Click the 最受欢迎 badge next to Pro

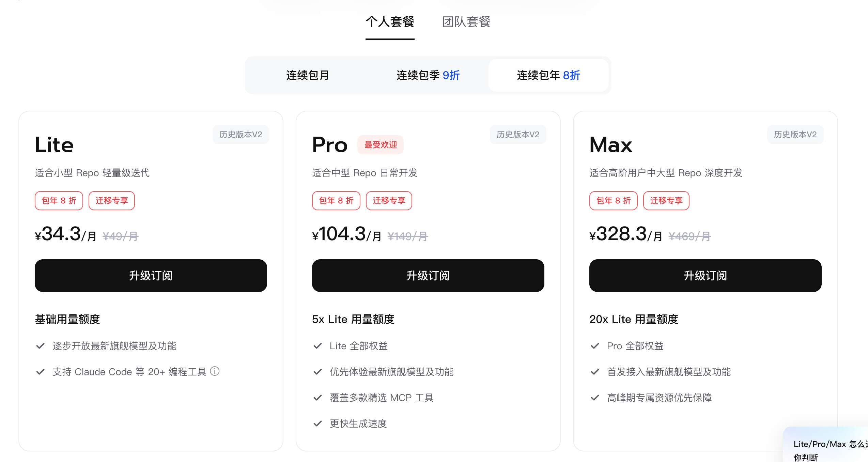click(x=381, y=145)
